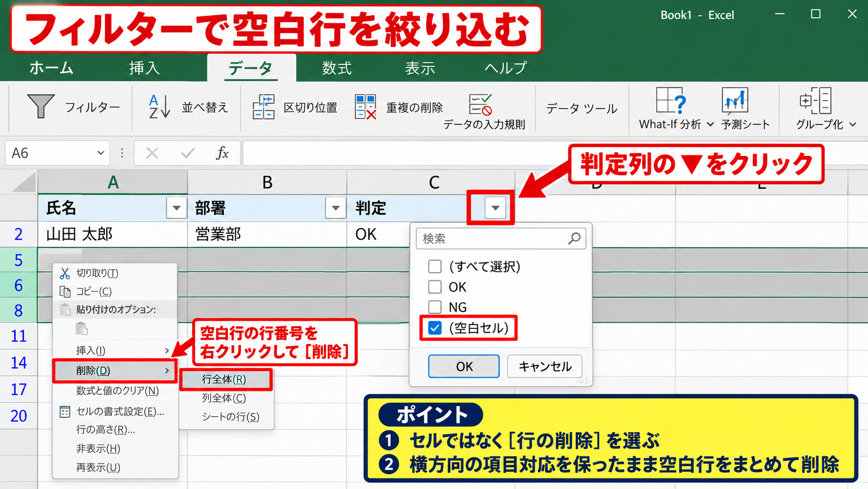The height and width of the screenshot is (489, 868).
Task: Click the Filter funnel icon
Action: tap(40, 107)
